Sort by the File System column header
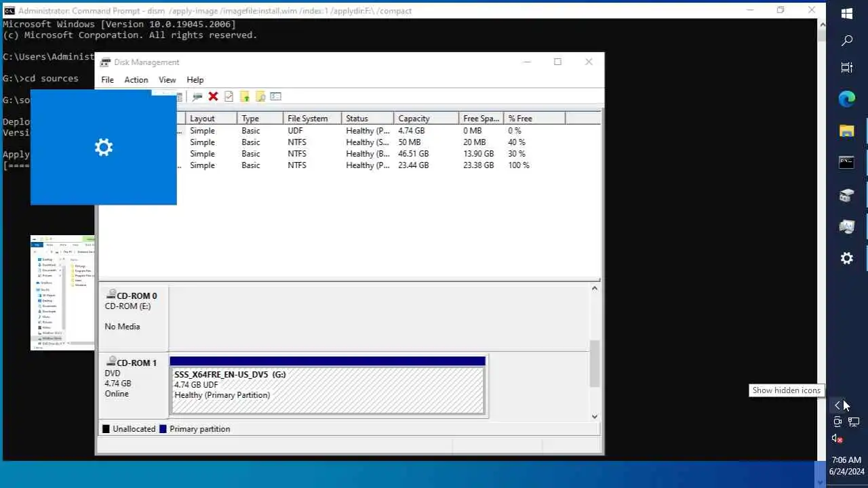868x488 pixels. point(312,119)
